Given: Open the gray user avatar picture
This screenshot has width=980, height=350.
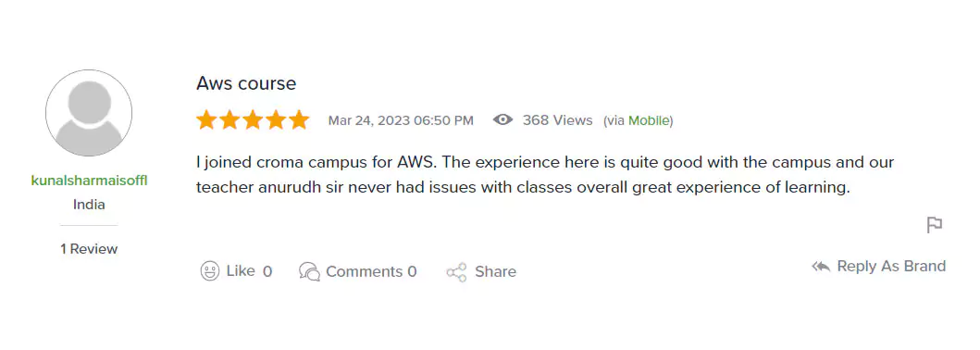Looking at the screenshot, I should tap(89, 113).
